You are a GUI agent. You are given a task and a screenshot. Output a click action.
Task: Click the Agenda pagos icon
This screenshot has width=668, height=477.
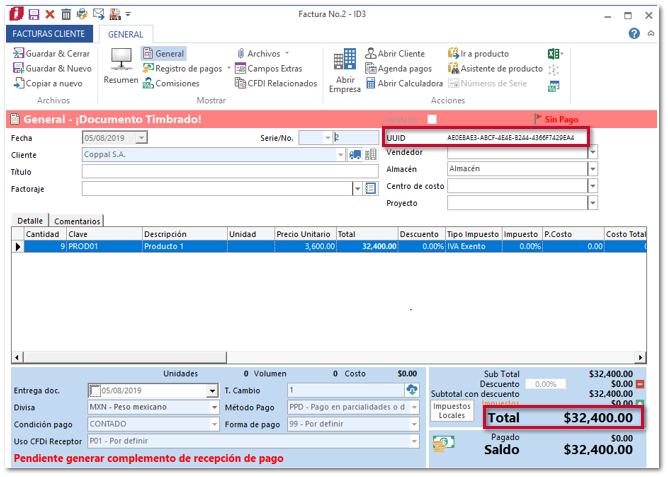370,68
